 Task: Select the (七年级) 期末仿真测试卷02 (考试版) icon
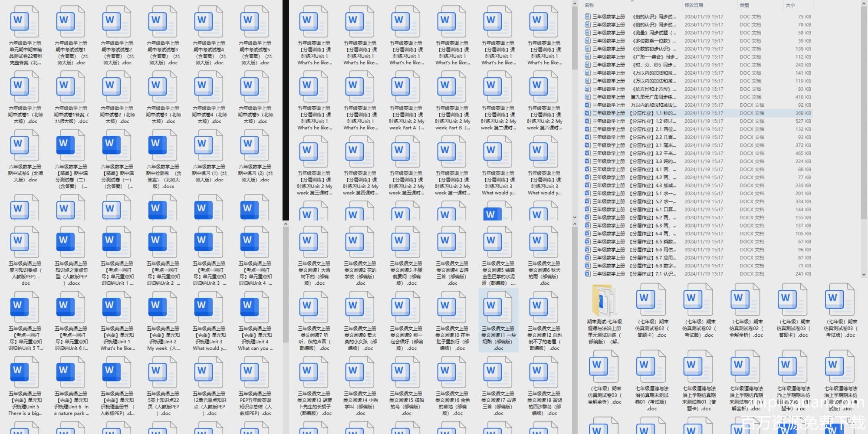click(698, 300)
